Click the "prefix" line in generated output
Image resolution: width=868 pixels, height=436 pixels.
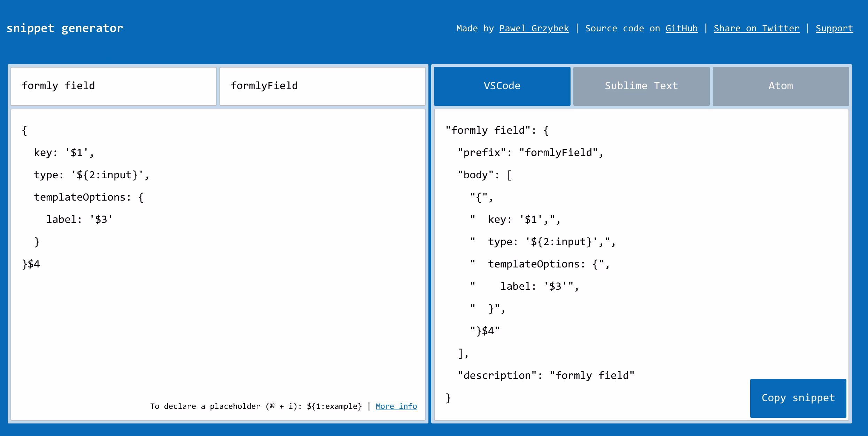click(530, 153)
